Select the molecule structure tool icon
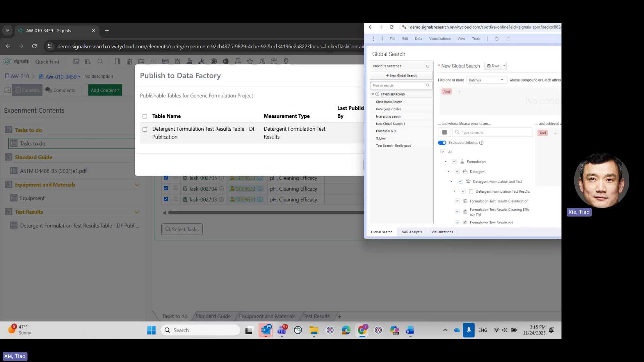 (201, 61)
